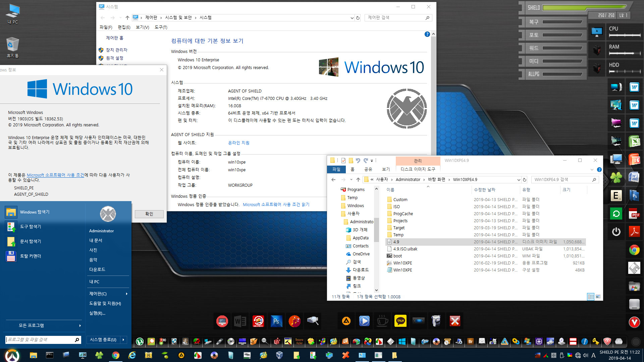Open Internet Explorer from the taskbar

[x=132, y=355]
